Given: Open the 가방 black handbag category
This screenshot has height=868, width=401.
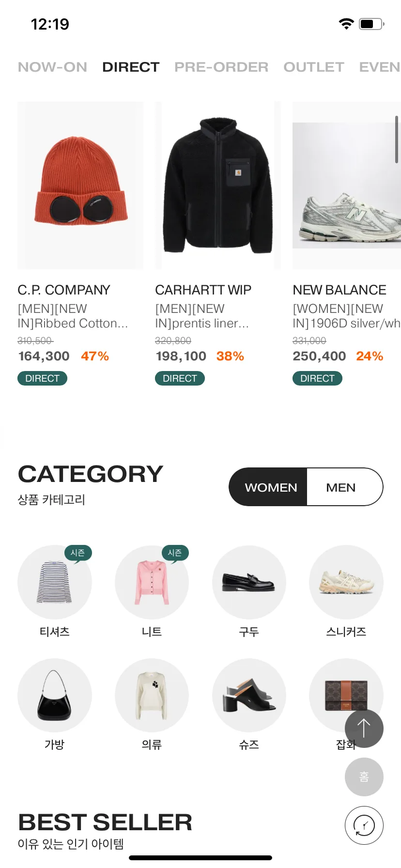Looking at the screenshot, I should click(55, 695).
